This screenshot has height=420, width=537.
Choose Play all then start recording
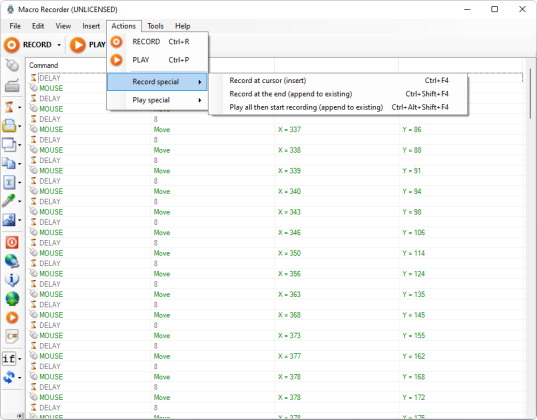tap(338, 107)
